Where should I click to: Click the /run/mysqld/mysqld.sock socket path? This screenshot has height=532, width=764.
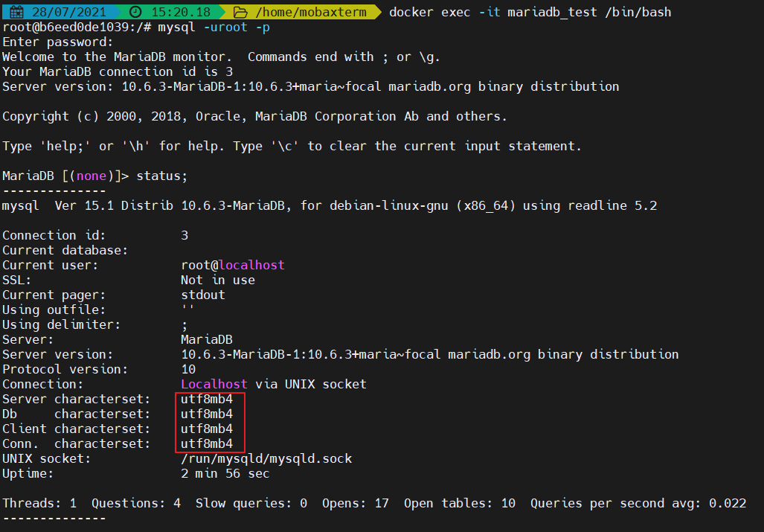(266, 458)
